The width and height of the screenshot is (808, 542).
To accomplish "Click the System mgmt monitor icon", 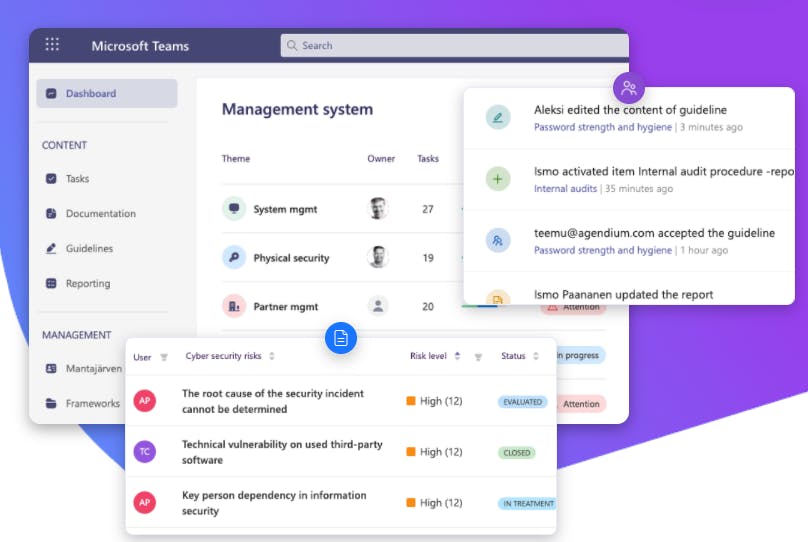I will point(234,209).
